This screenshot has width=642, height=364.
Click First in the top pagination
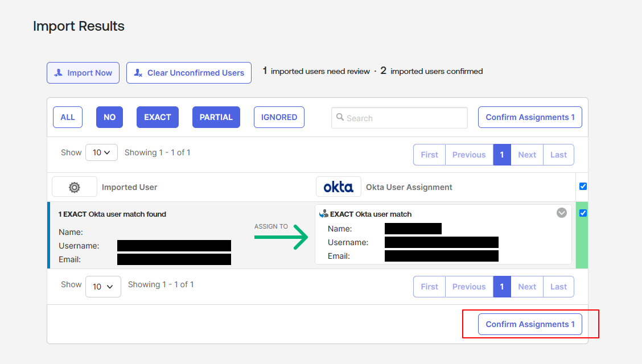(430, 155)
